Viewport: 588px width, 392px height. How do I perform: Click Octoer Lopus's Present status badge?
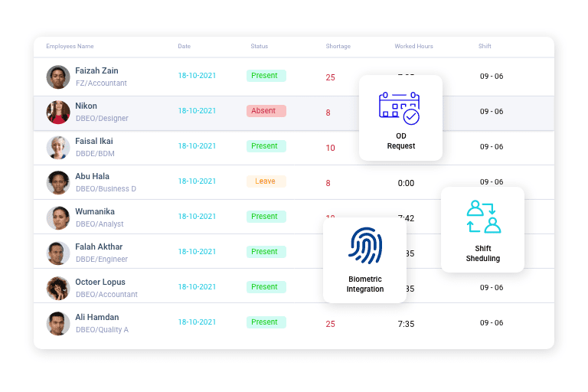pos(266,287)
